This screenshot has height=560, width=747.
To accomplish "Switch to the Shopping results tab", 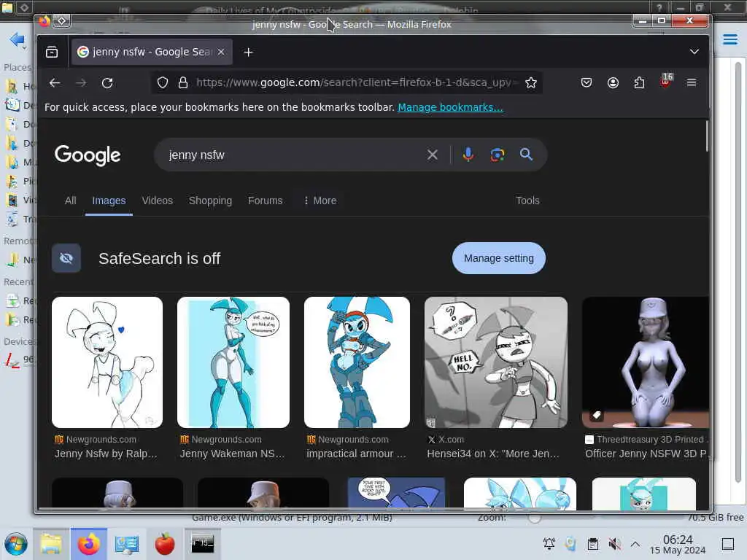I will (x=210, y=201).
